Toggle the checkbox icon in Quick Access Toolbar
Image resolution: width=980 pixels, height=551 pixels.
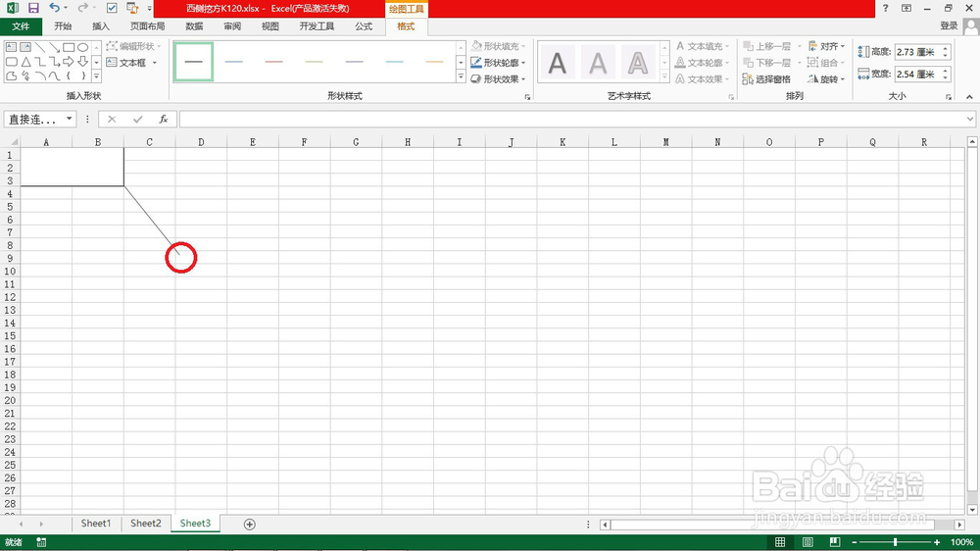coord(112,8)
